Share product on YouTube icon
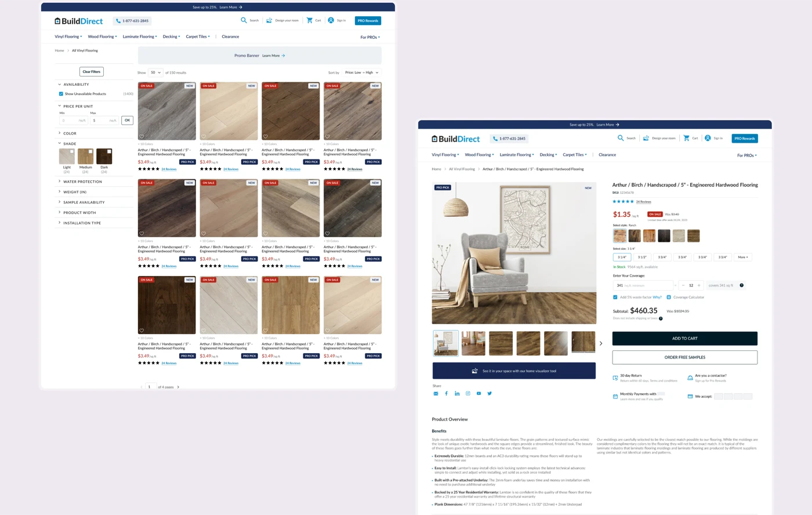 478,393
